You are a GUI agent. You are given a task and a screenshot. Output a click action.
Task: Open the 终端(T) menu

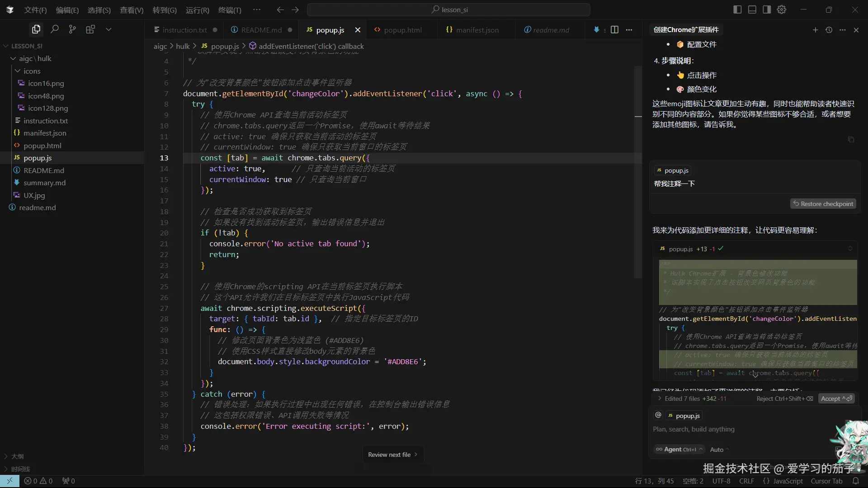coord(230,10)
